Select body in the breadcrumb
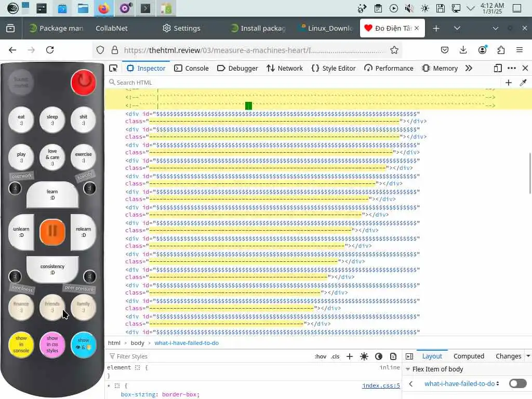532x399 pixels. click(x=137, y=343)
